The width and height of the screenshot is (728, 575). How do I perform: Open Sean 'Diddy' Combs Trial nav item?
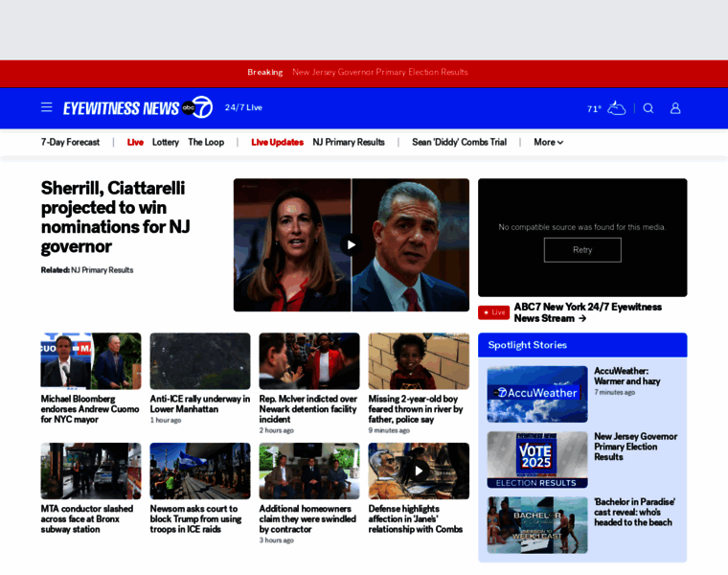459,142
